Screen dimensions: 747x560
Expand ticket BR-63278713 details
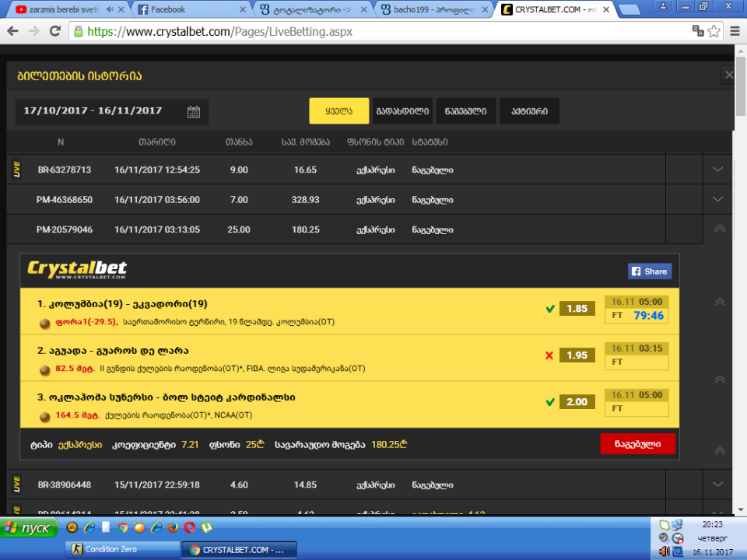tap(717, 169)
